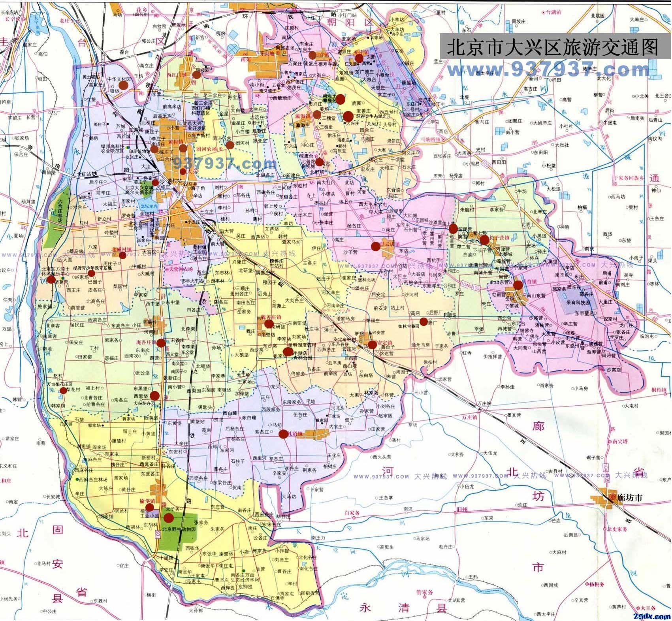
Task: Select the 魏善庄镇 red marker
Action: point(269,324)
